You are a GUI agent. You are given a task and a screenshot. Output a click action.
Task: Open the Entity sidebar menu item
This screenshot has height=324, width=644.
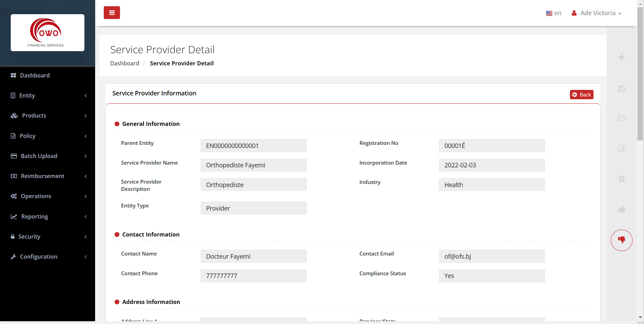(x=47, y=95)
